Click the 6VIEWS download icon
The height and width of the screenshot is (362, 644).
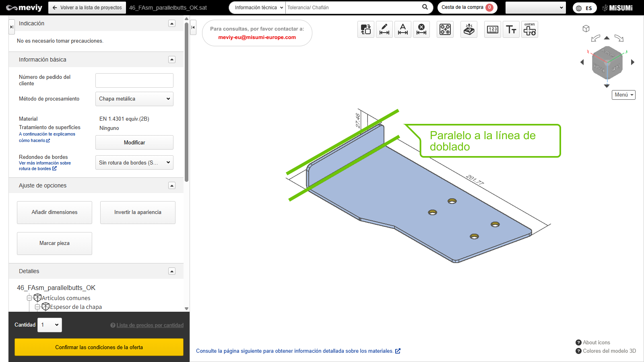click(x=529, y=29)
